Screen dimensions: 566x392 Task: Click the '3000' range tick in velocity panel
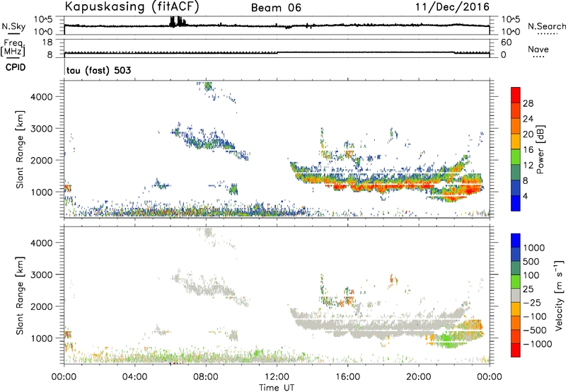(42, 275)
